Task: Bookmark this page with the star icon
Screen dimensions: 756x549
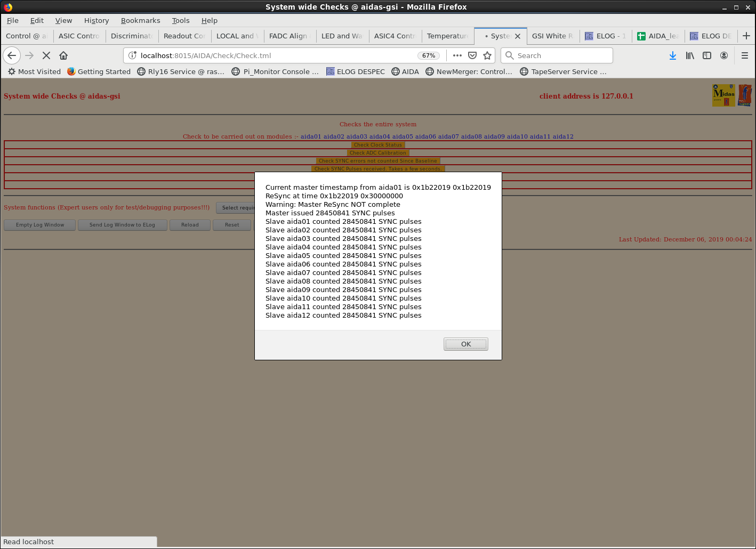Action: pyautogui.click(x=487, y=55)
